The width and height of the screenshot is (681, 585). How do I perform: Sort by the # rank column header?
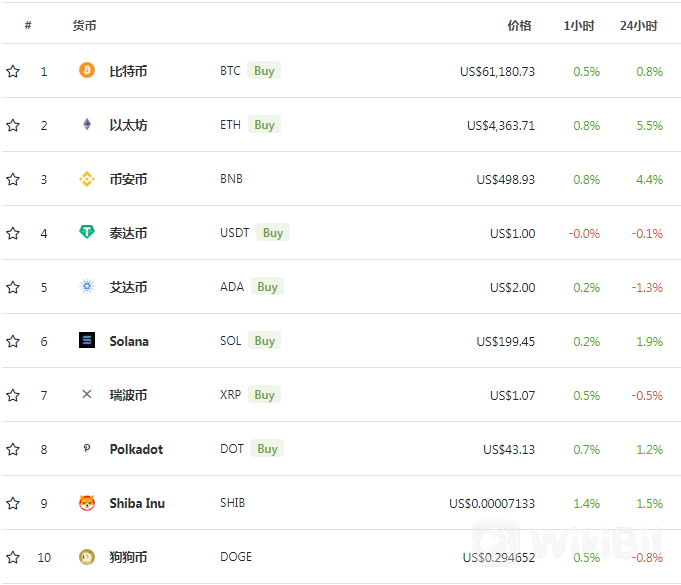(x=28, y=26)
